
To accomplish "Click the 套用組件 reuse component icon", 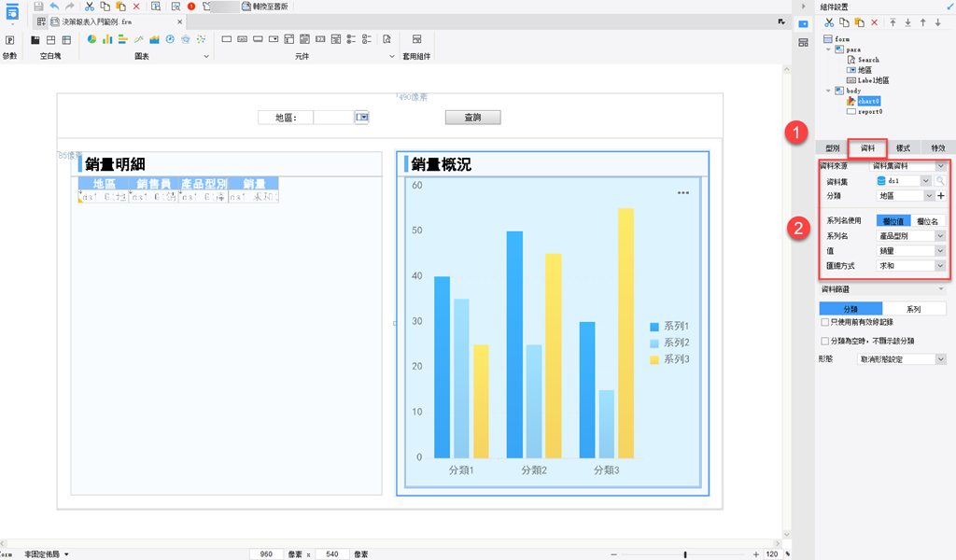I will coord(417,39).
